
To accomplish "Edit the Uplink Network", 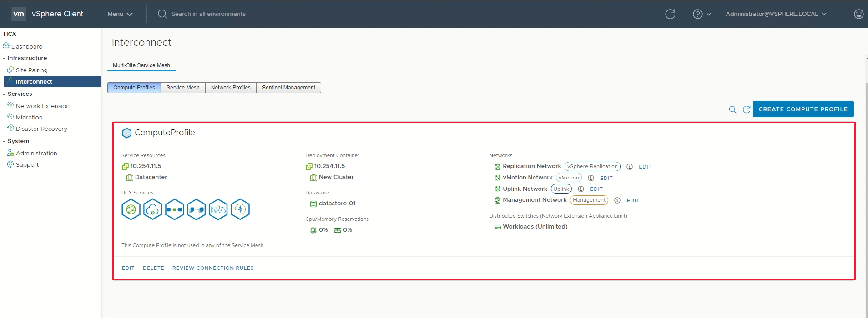I will point(596,189).
